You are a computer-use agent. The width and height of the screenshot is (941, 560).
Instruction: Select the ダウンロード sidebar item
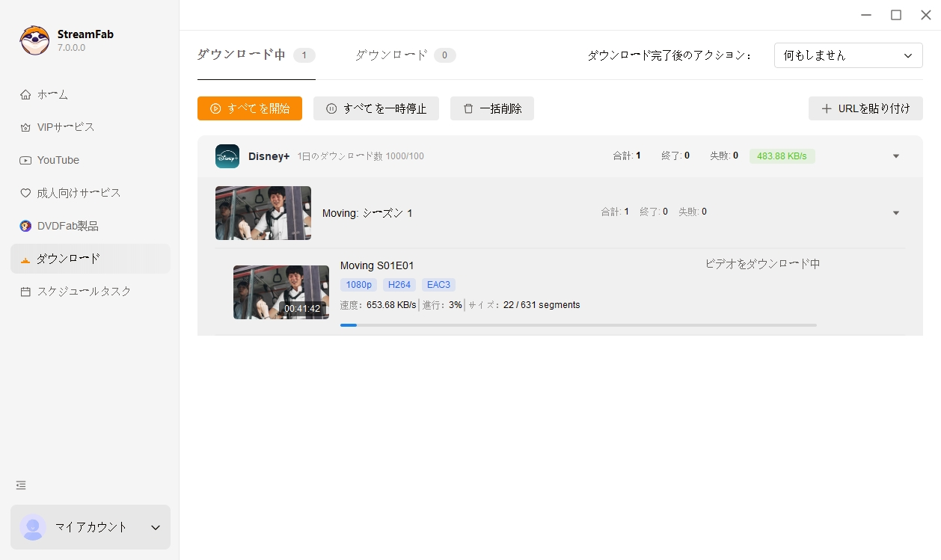coord(67,258)
